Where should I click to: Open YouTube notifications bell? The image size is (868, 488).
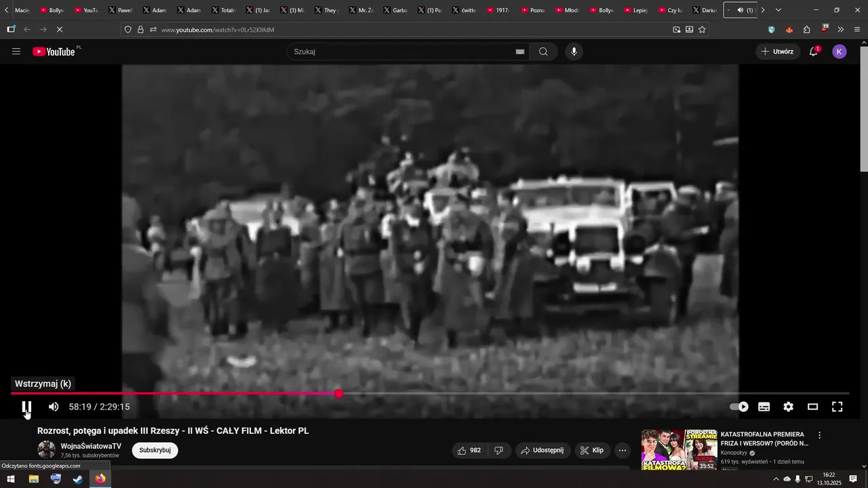pyautogui.click(x=814, y=52)
